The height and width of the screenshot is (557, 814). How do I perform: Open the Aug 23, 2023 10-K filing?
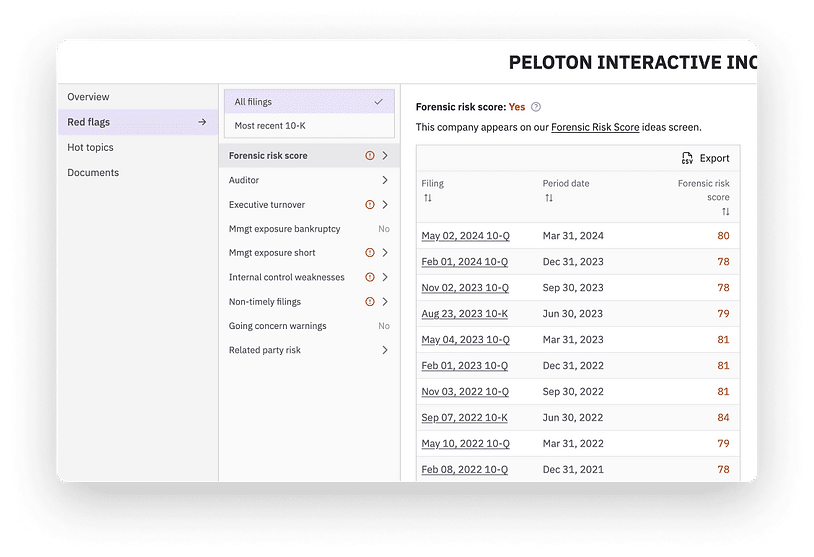tap(464, 314)
